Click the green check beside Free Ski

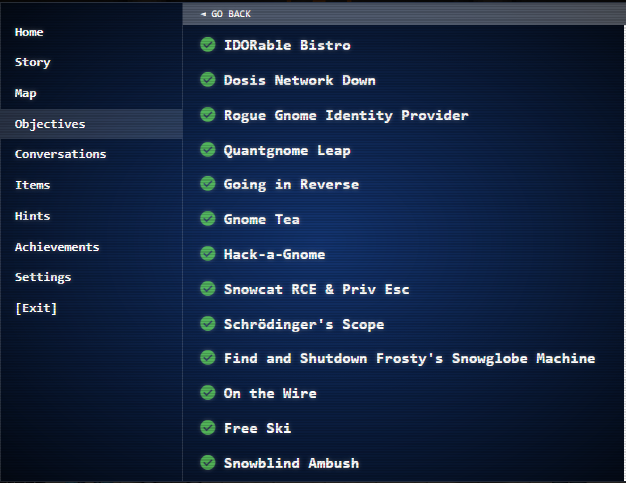[x=208, y=428]
